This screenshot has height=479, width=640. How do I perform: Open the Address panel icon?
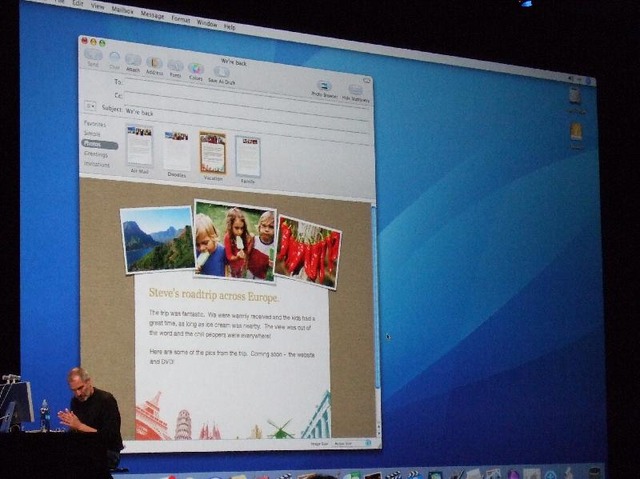(155, 64)
